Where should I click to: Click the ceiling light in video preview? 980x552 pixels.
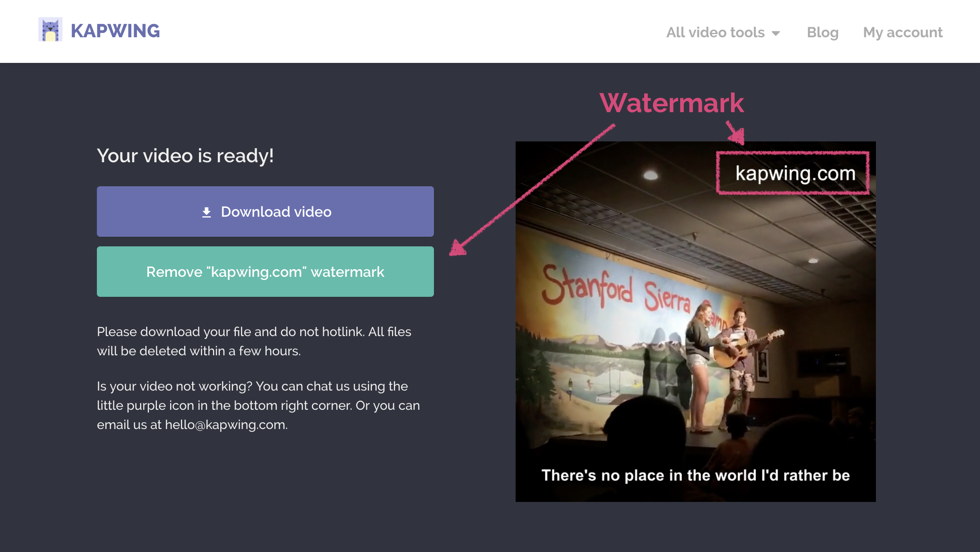coord(651,175)
